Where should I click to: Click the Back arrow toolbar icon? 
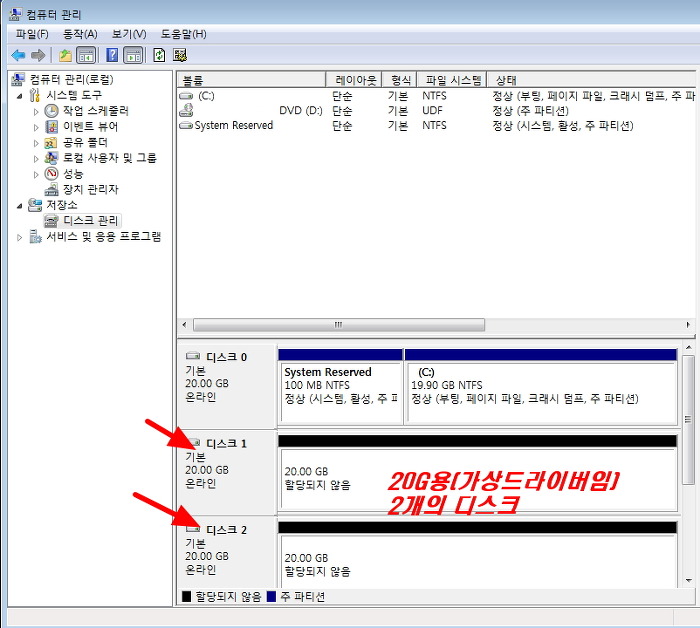(18, 55)
